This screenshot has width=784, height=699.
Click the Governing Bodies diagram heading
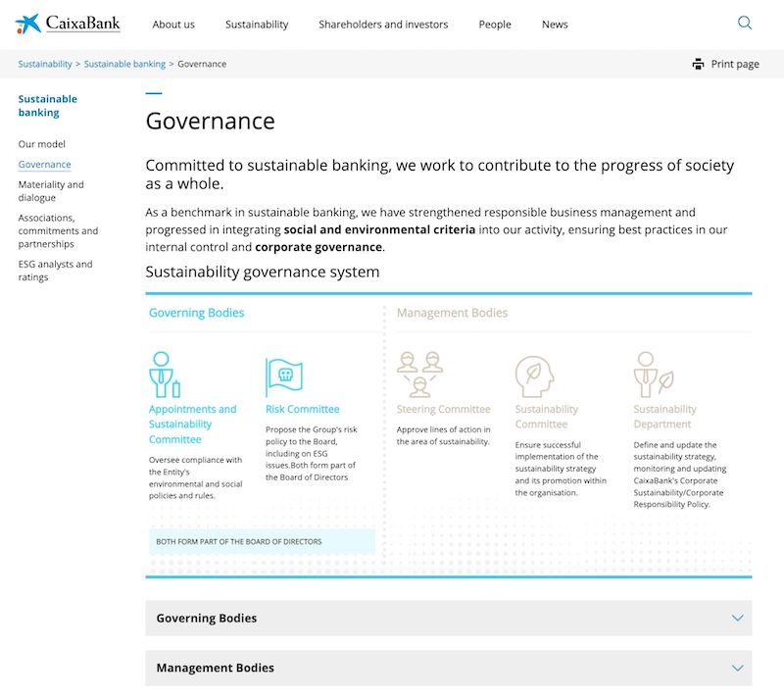[x=197, y=313]
